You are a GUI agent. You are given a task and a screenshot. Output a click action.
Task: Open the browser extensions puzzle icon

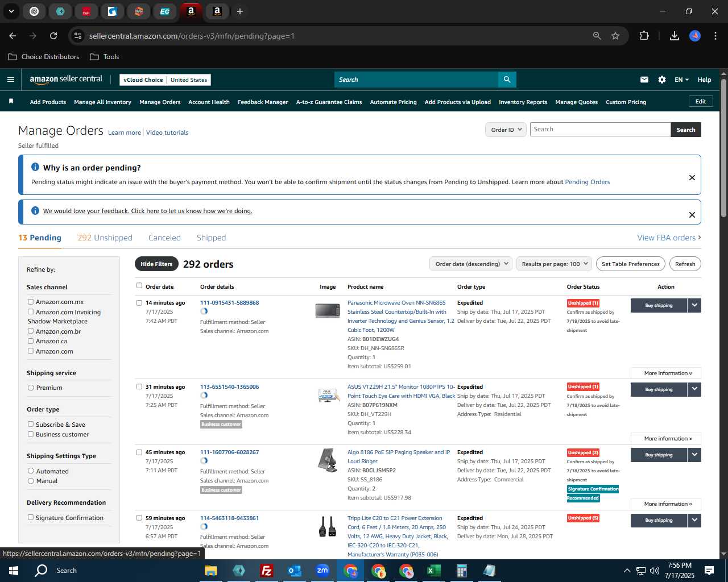(644, 36)
